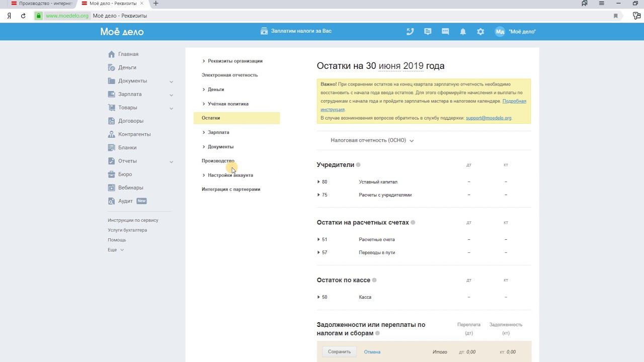Click the Отмена link
Viewport: 644px width, 362px height.
[372, 352]
